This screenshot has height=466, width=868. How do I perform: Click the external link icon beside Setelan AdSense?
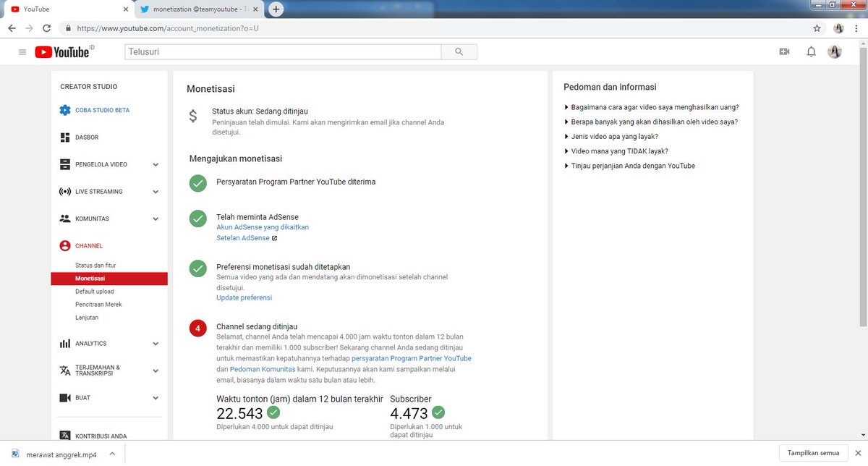274,238
